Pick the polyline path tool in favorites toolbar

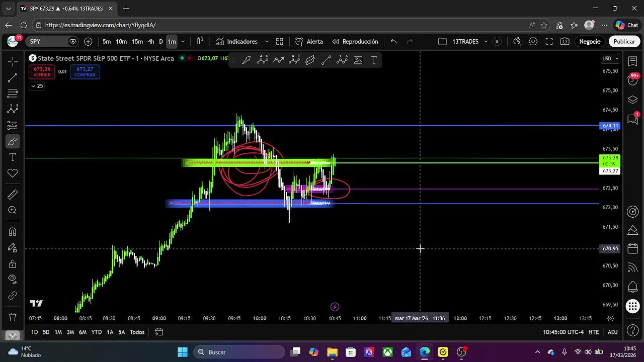tap(278, 60)
